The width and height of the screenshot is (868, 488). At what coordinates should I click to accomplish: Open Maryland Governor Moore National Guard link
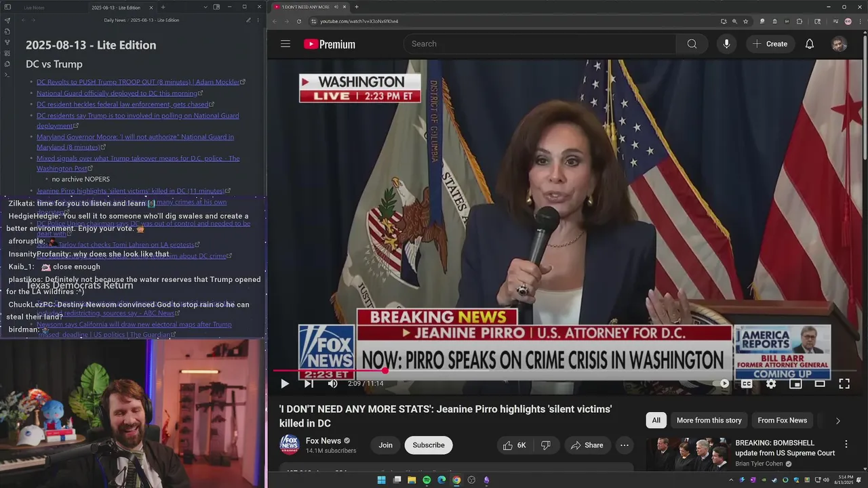pos(135,142)
